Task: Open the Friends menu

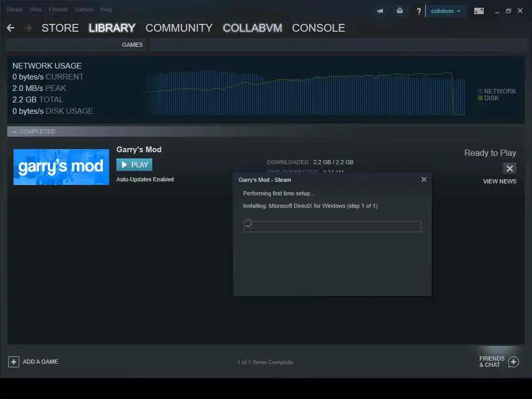Action: coord(58,9)
